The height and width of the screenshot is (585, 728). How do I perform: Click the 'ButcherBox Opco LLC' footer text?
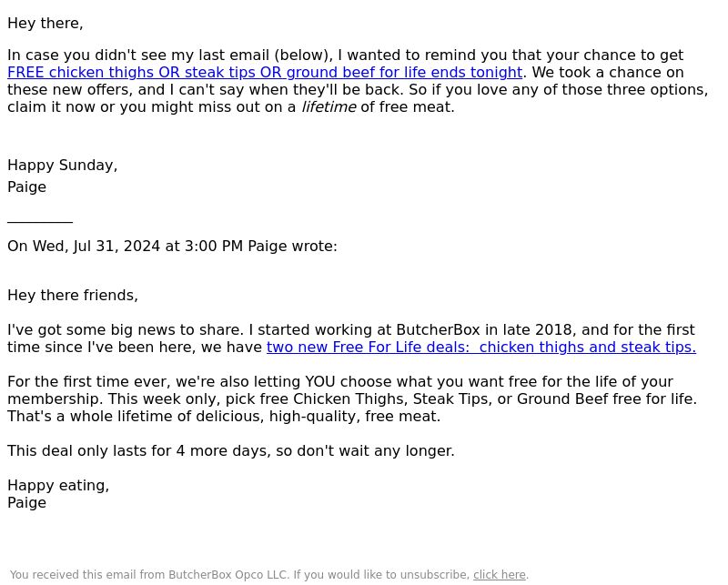[x=228, y=575]
